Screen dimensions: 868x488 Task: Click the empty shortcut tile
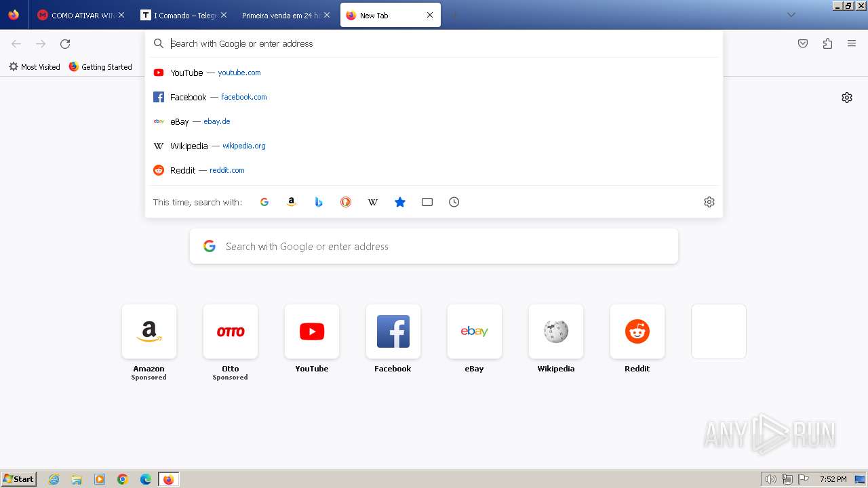click(x=719, y=331)
